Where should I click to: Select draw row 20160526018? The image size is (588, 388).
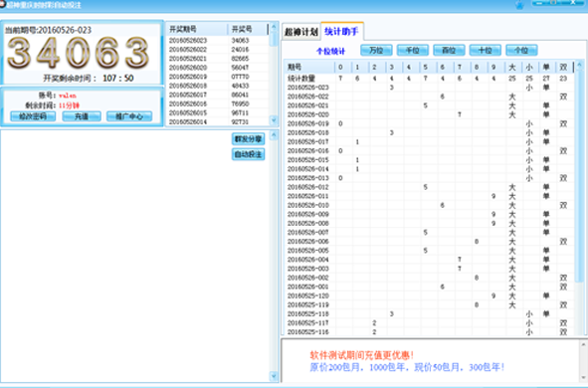(218, 86)
